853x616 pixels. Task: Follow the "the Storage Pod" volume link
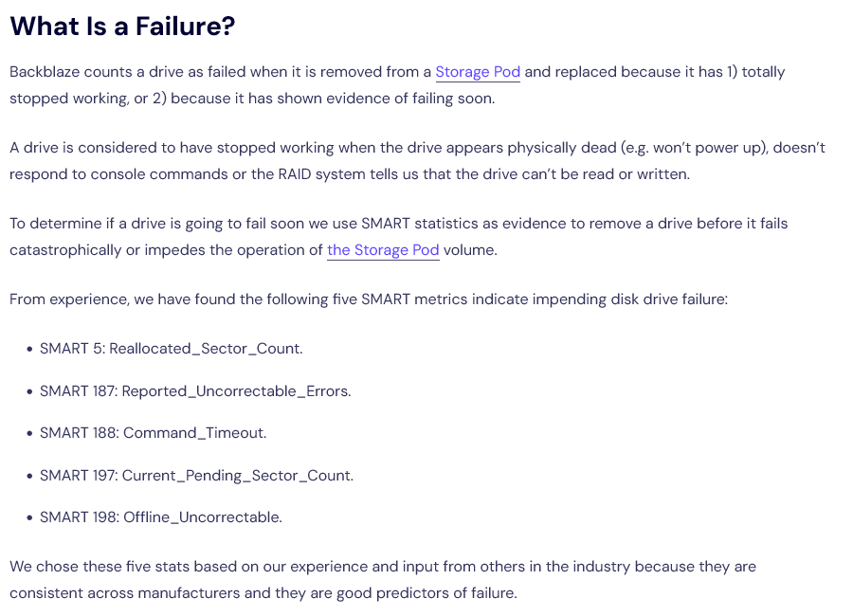click(383, 250)
